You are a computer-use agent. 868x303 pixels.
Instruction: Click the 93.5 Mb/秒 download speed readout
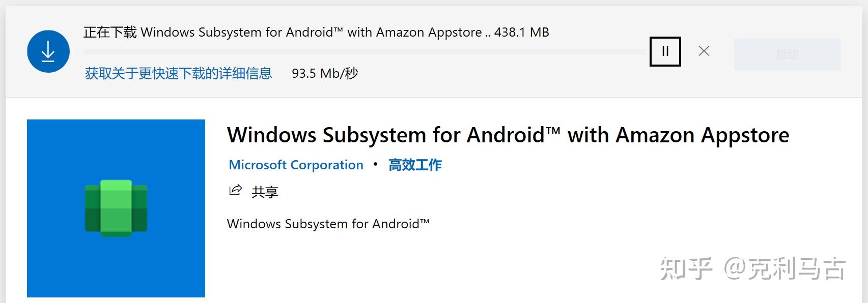click(x=325, y=74)
